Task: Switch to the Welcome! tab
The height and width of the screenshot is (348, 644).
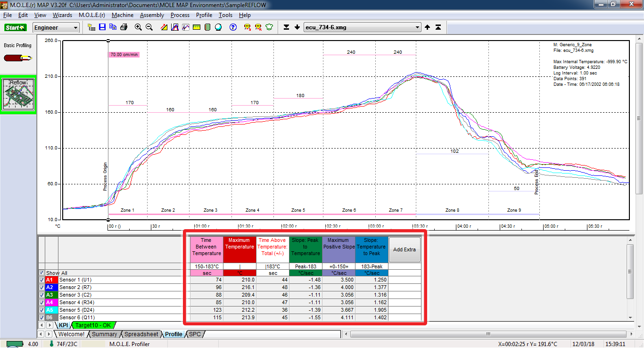Action: tap(71, 334)
